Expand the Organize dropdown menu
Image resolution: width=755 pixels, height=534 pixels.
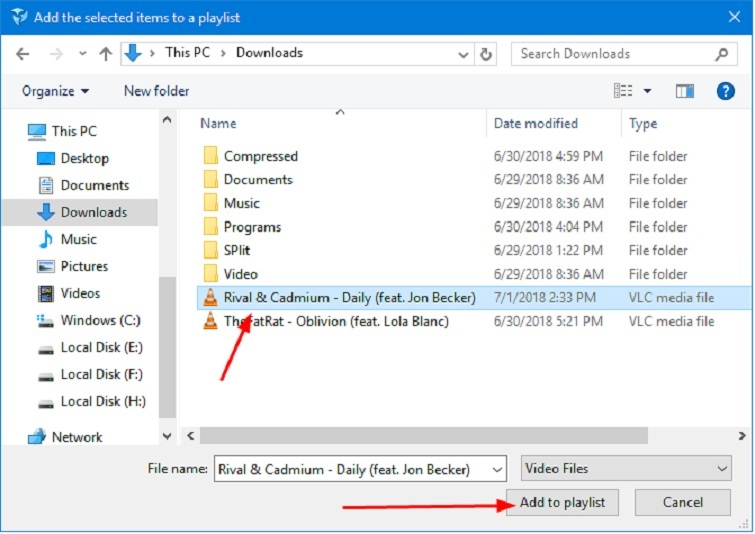tap(55, 91)
